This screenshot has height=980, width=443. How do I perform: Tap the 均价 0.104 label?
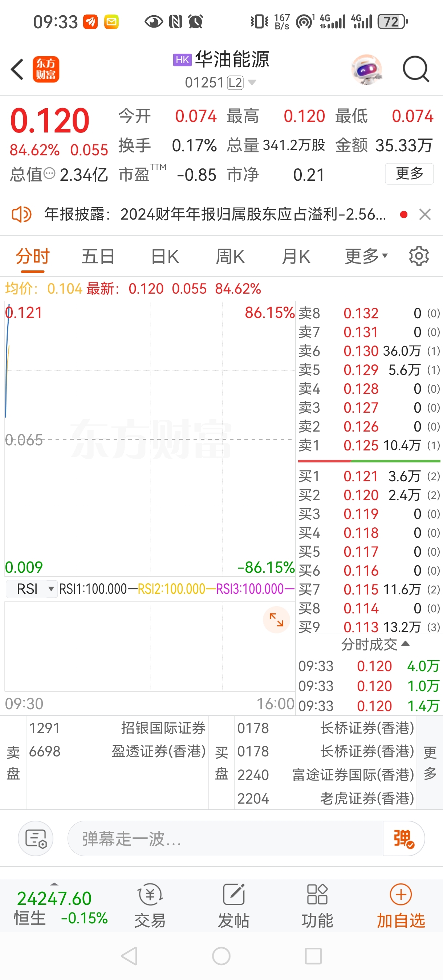pos(43,289)
